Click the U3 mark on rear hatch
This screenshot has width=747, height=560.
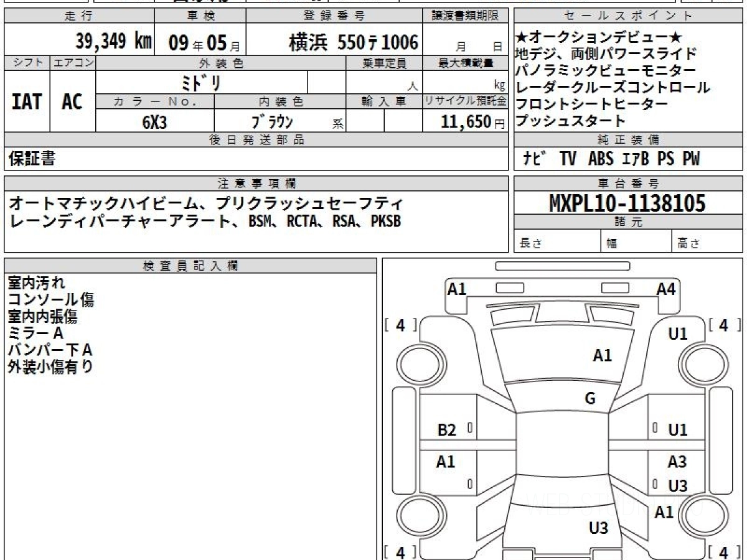598,529
